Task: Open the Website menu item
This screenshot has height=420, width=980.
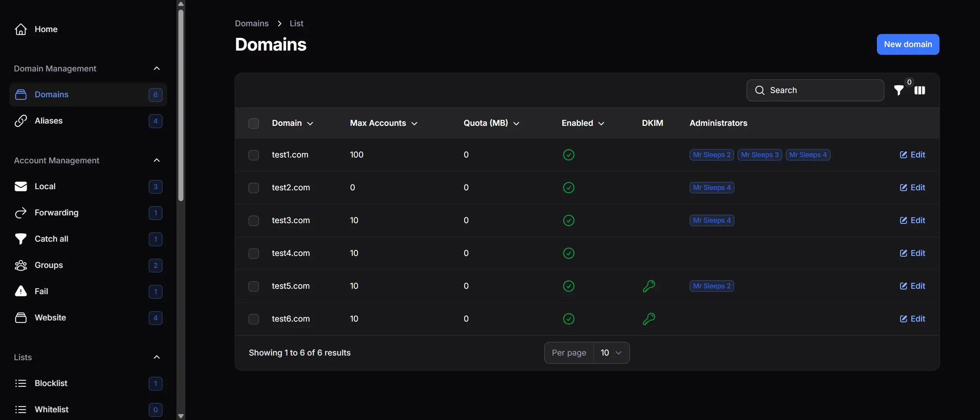Action: pos(88,318)
